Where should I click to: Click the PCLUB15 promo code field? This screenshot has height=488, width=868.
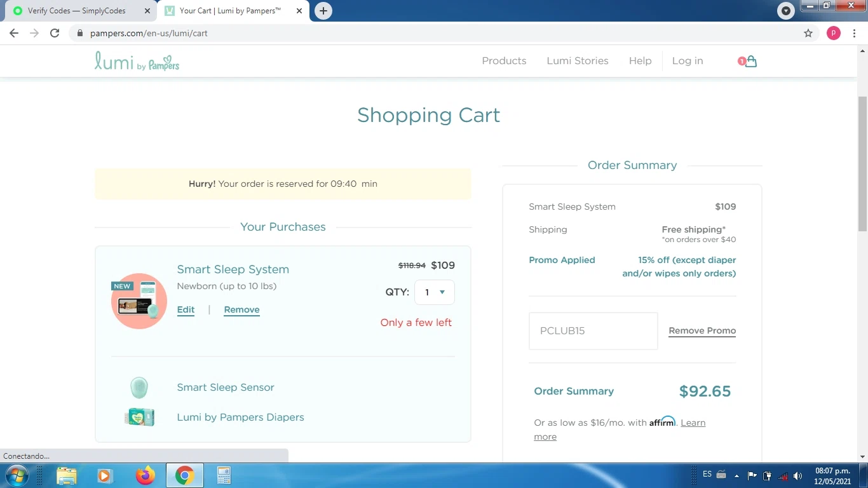point(593,331)
